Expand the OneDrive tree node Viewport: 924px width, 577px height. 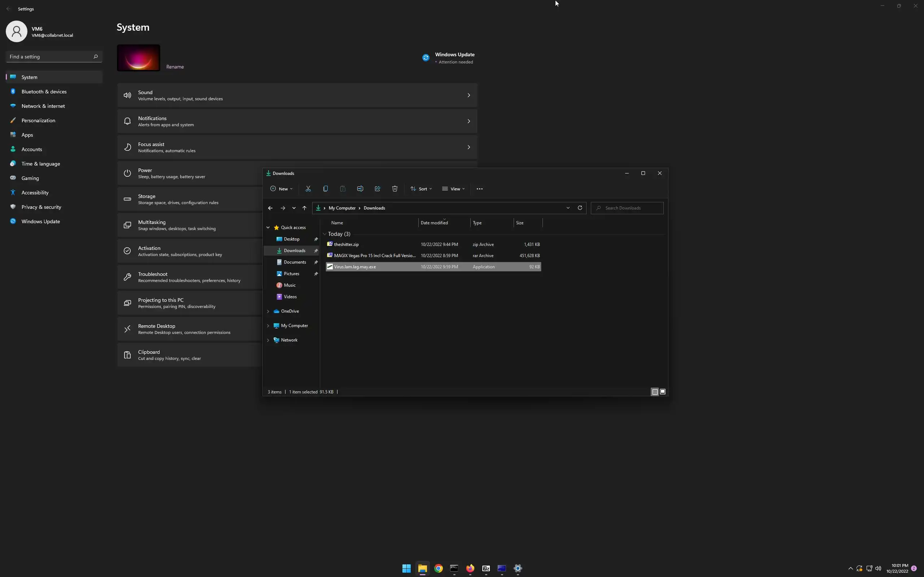click(x=268, y=311)
